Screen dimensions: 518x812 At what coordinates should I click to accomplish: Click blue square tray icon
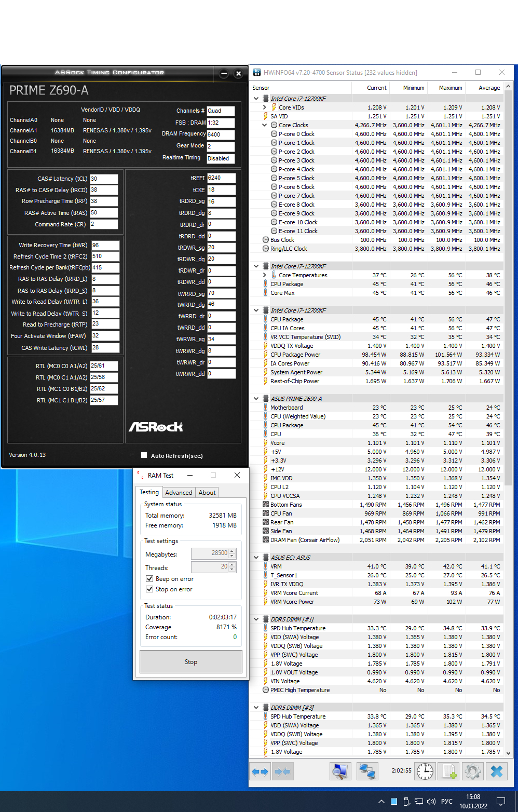[x=394, y=801]
